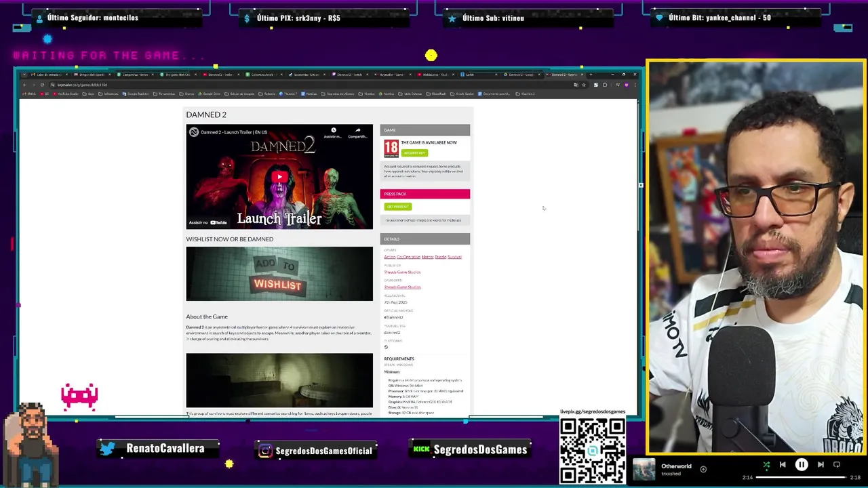
Task: Open the Developer 9heads Game Studios link
Action: tap(402, 287)
